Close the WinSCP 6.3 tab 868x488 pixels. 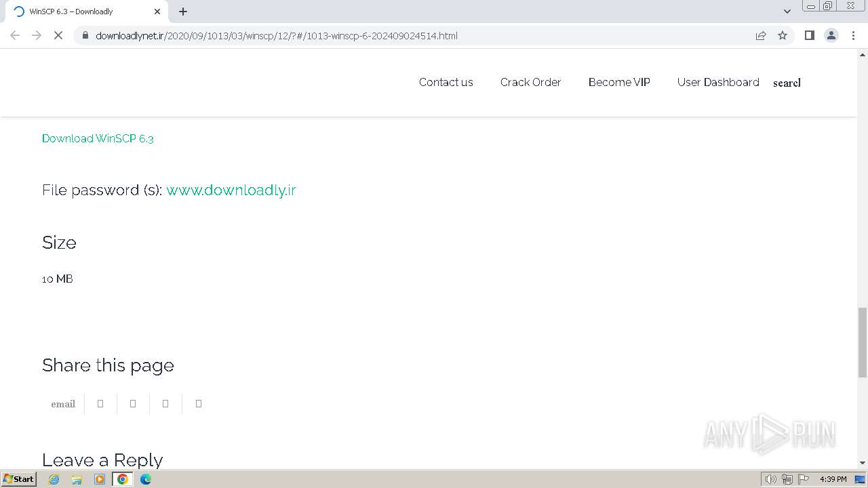[x=157, y=12]
